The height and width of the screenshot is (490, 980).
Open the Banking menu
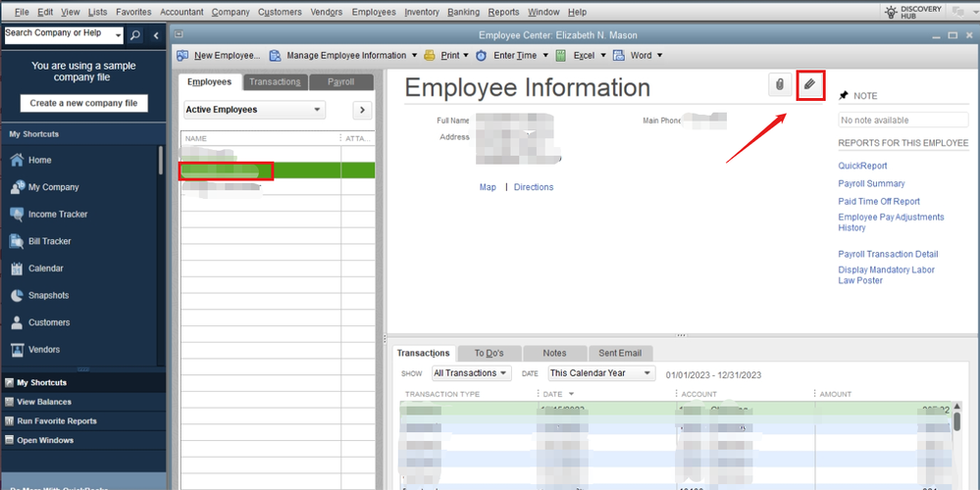click(464, 12)
